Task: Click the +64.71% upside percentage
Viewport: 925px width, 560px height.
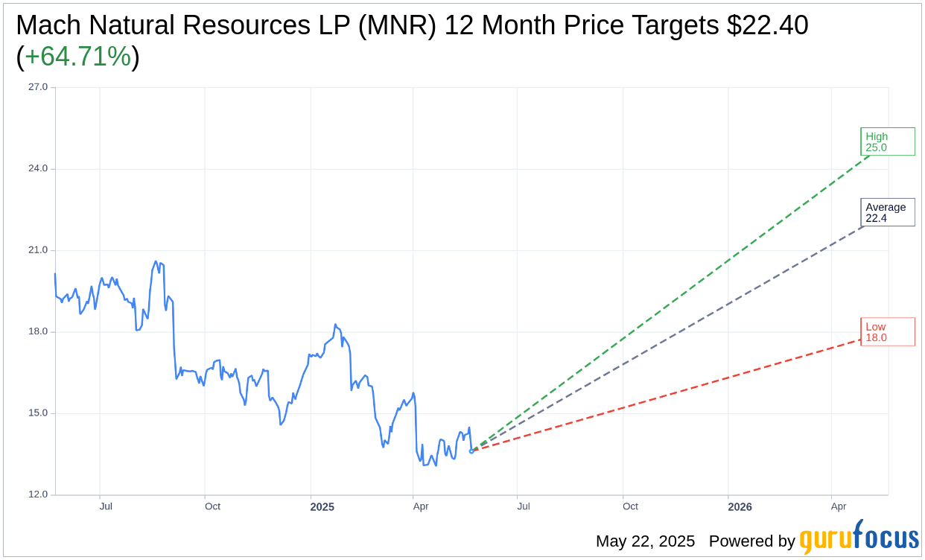Action: (x=77, y=57)
